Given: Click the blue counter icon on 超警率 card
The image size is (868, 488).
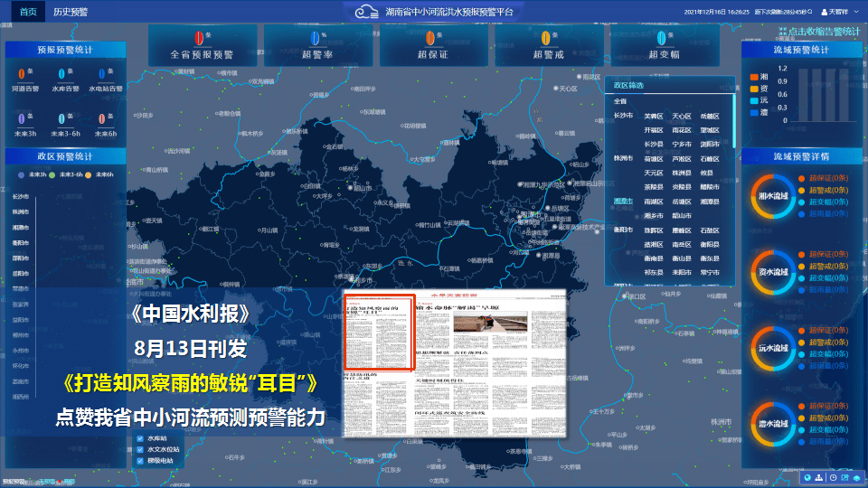Looking at the screenshot, I should click(315, 38).
